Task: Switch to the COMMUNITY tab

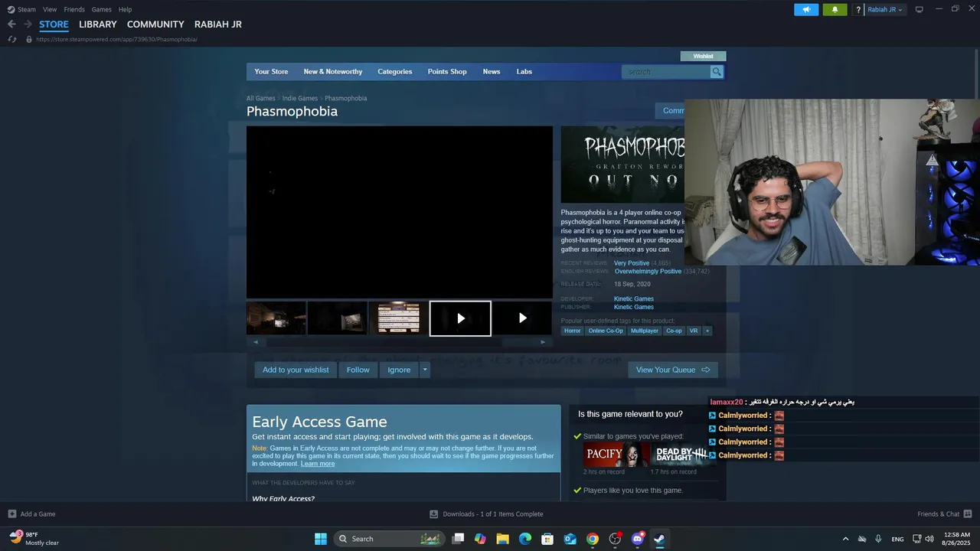Action: click(x=155, y=24)
